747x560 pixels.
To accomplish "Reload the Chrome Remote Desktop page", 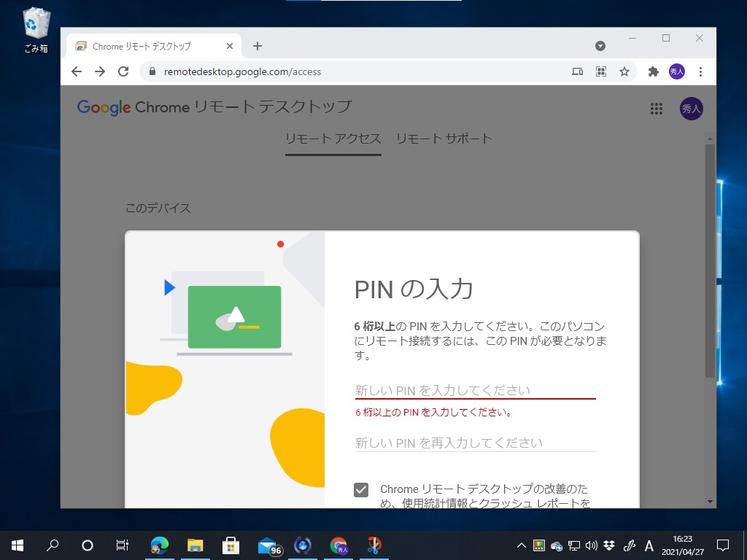I will click(123, 71).
